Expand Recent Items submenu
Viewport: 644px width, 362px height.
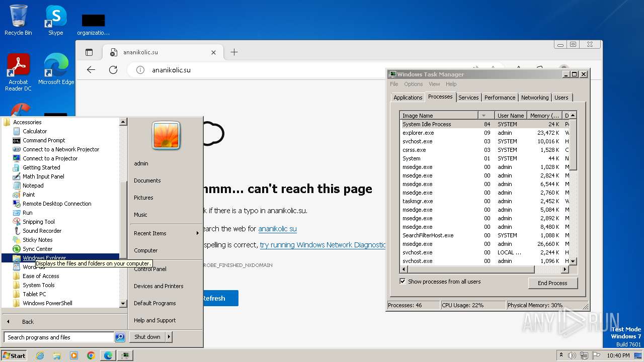point(166,233)
